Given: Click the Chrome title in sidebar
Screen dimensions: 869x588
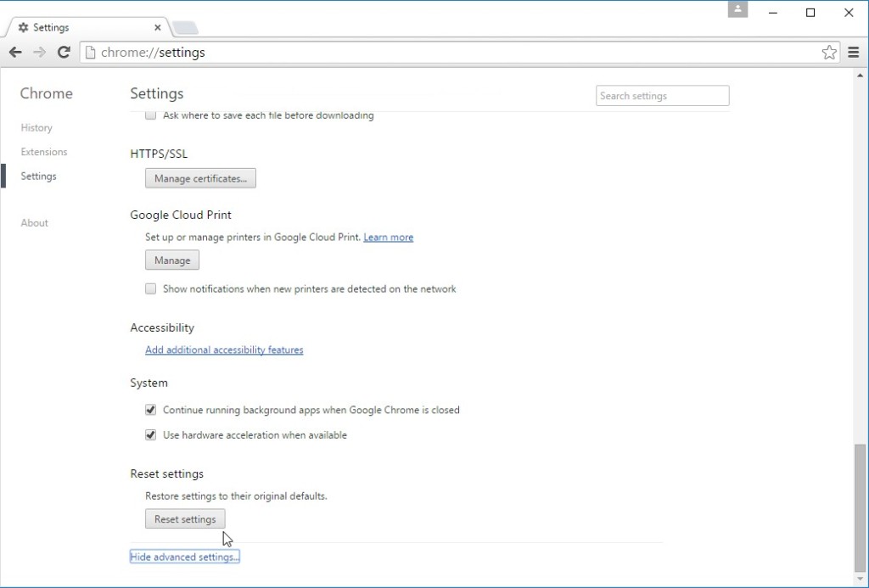Looking at the screenshot, I should pyautogui.click(x=47, y=93).
